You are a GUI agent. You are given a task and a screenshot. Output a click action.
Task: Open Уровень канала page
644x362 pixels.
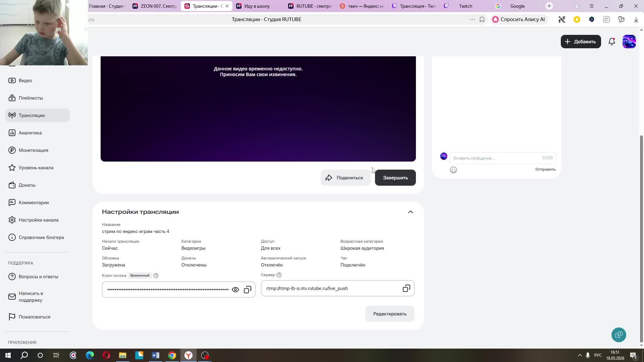tap(38, 168)
